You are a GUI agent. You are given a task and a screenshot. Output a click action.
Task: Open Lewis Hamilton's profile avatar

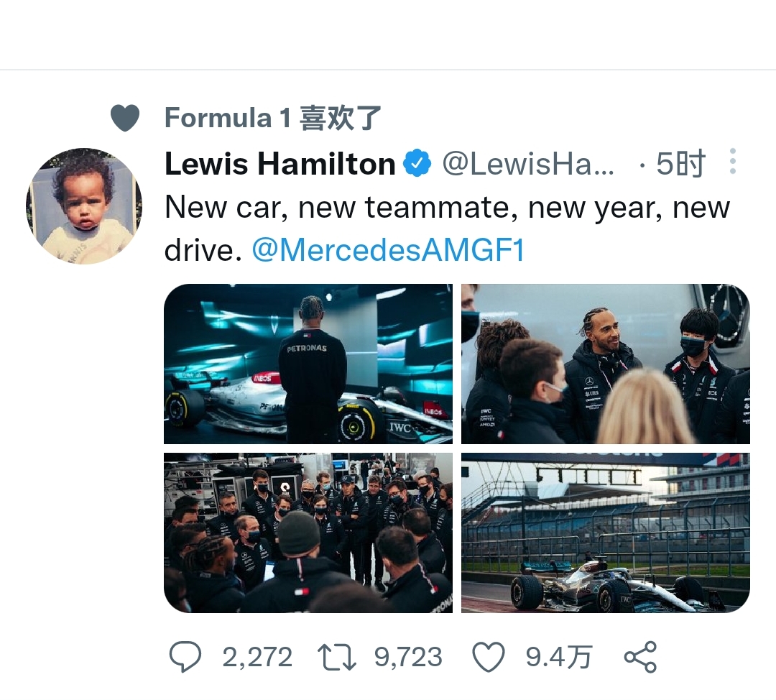click(x=84, y=206)
